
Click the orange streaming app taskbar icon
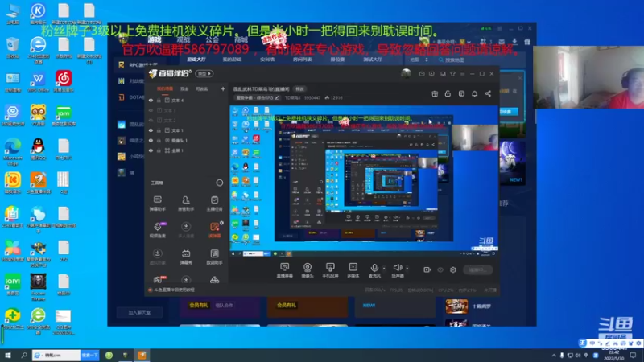142,355
